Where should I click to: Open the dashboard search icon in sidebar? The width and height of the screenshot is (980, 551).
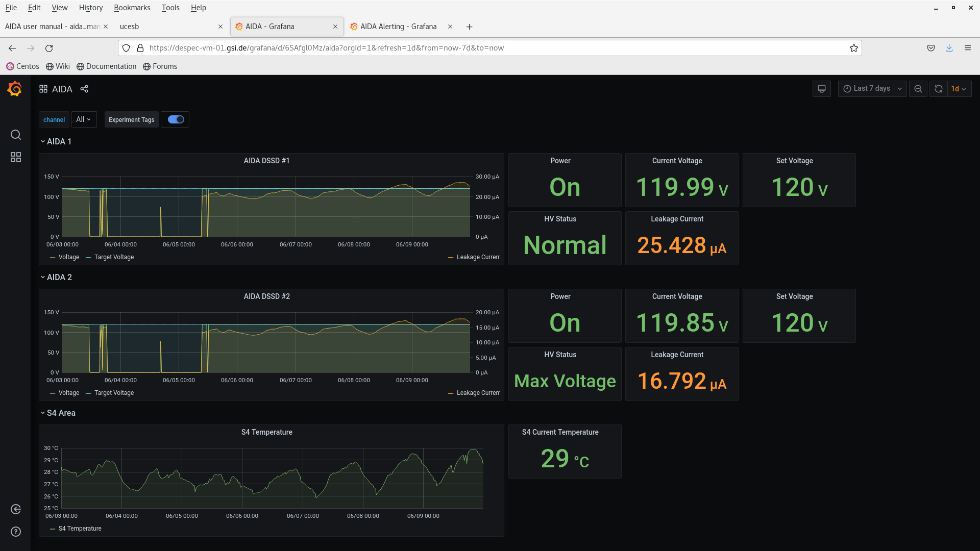[16, 135]
